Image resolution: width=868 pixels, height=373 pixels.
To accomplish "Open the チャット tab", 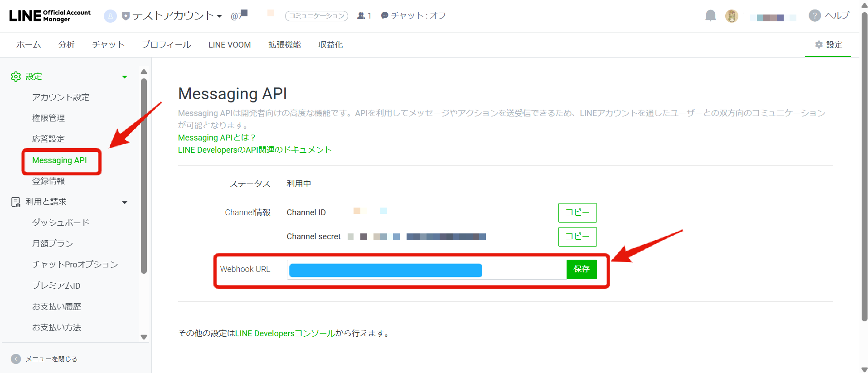I will (x=108, y=45).
